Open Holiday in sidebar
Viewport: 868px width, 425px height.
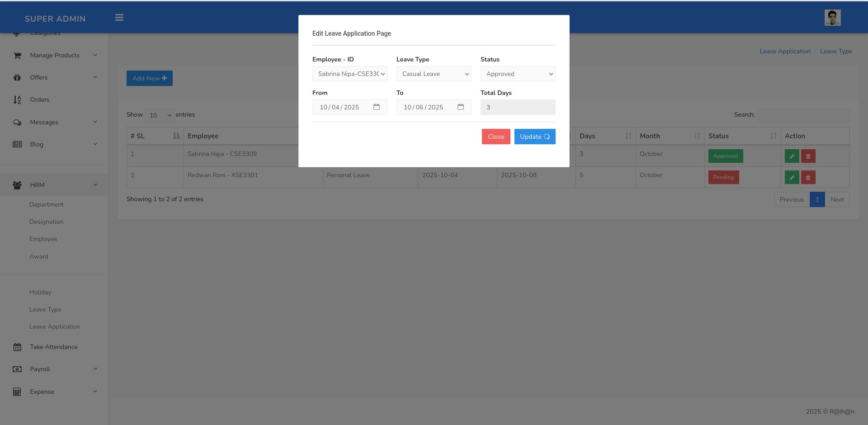tap(40, 293)
